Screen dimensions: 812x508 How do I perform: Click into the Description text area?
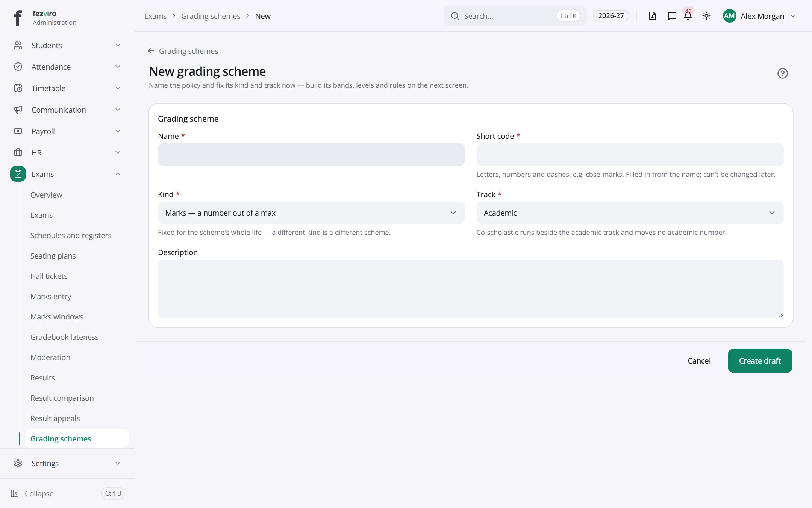pos(471,289)
